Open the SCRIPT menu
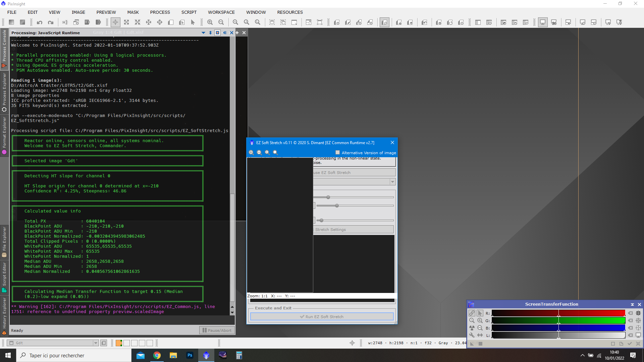The width and height of the screenshot is (644, 362). 189,12
